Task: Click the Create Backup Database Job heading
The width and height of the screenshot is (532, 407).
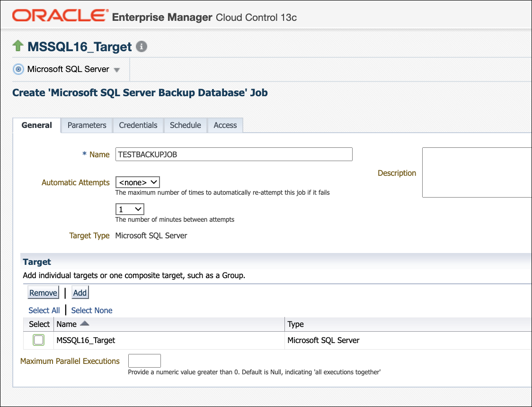Action: click(x=140, y=92)
